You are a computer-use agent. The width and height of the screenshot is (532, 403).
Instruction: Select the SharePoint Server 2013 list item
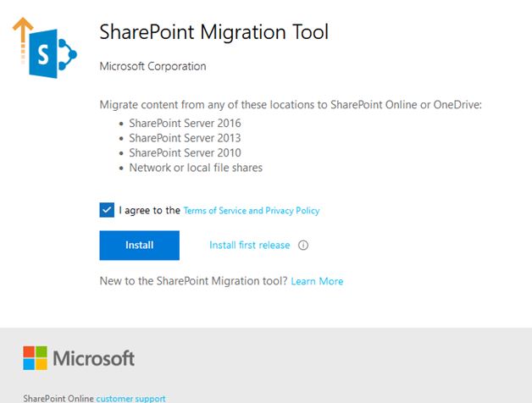[185, 138]
